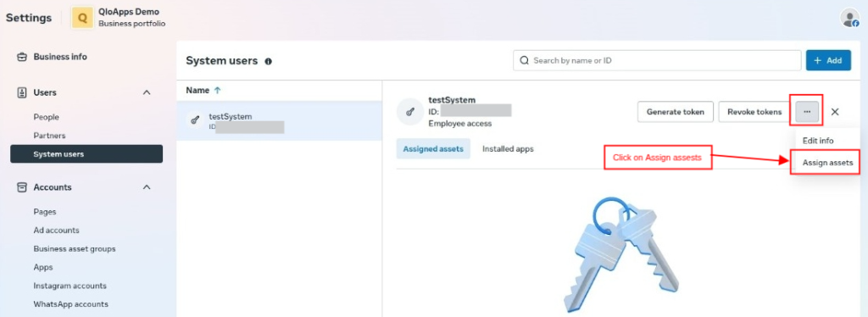
Task: Open Partners under Users
Action: tap(49, 136)
